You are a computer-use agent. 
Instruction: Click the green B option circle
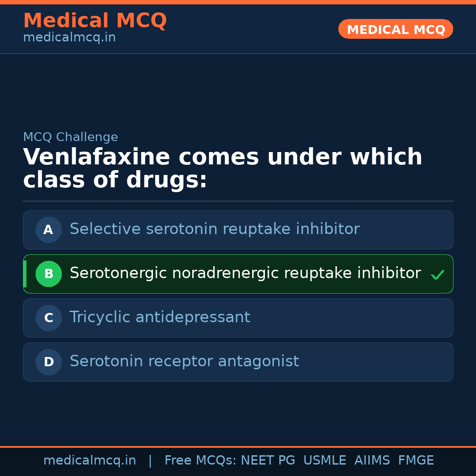click(x=48, y=274)
